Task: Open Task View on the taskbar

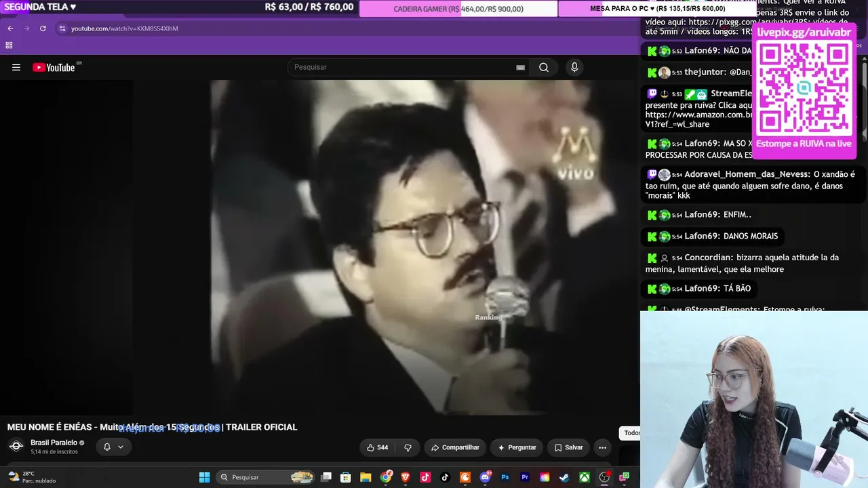Action: click(x=326, y=477)
